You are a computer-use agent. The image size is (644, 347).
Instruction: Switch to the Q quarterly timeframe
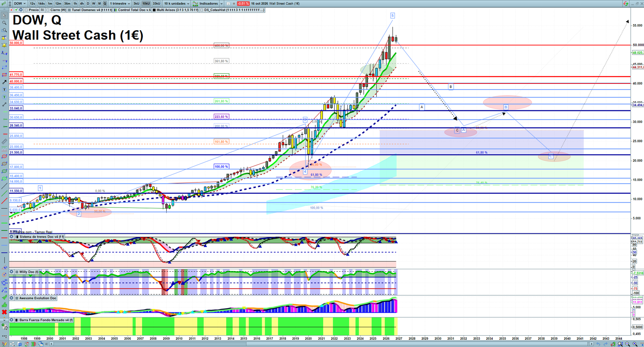coord(105,4)
